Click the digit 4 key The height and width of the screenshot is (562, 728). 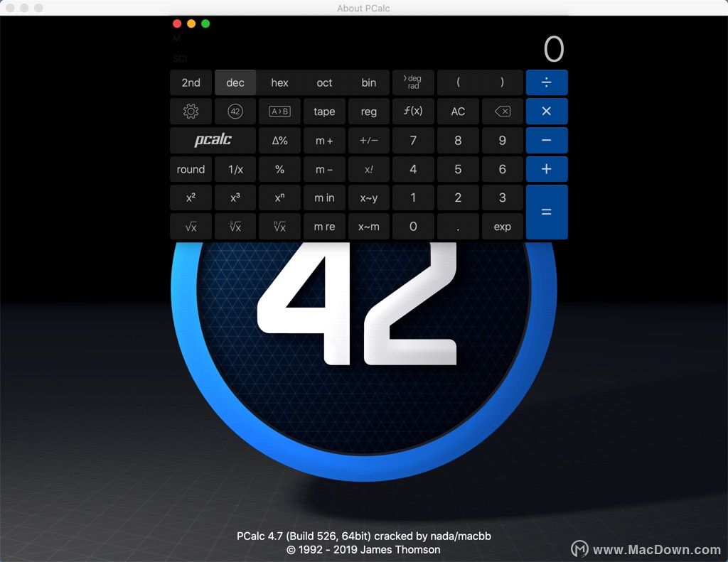coord(413,169)
